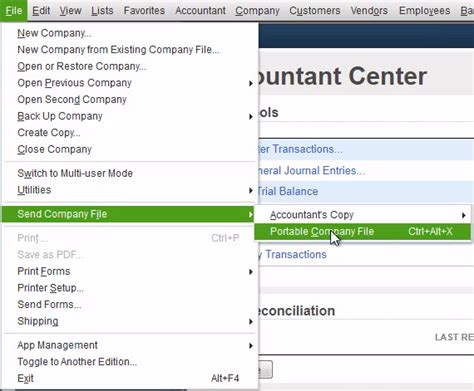Open the File menu
The height and width of the screenshot is (391, 474).
point(14,11)
